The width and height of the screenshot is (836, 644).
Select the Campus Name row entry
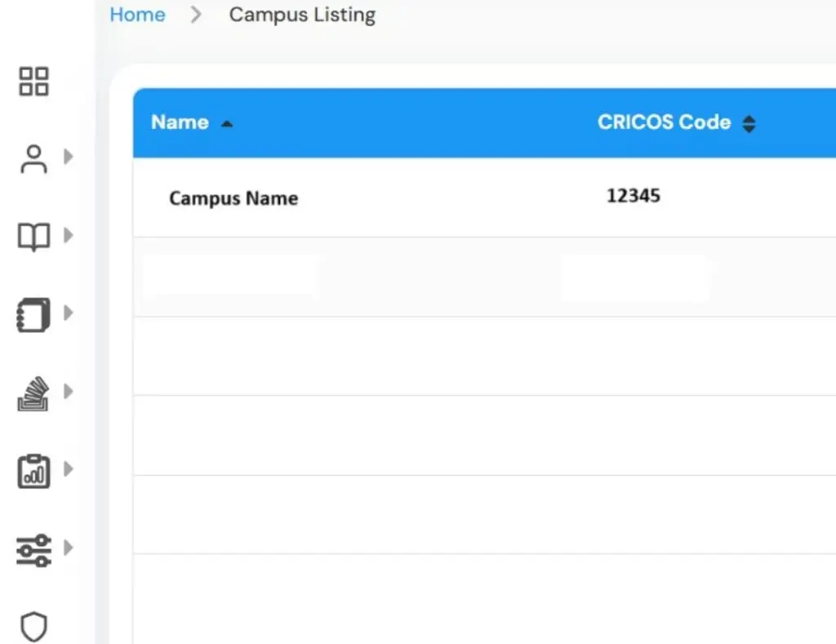tap(233, 198)
